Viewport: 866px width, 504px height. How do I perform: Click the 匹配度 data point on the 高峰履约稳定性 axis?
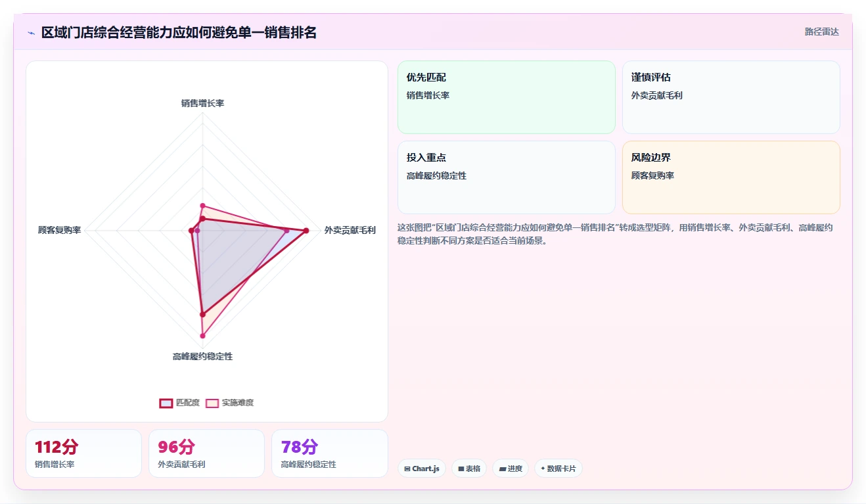pos(203,313)
